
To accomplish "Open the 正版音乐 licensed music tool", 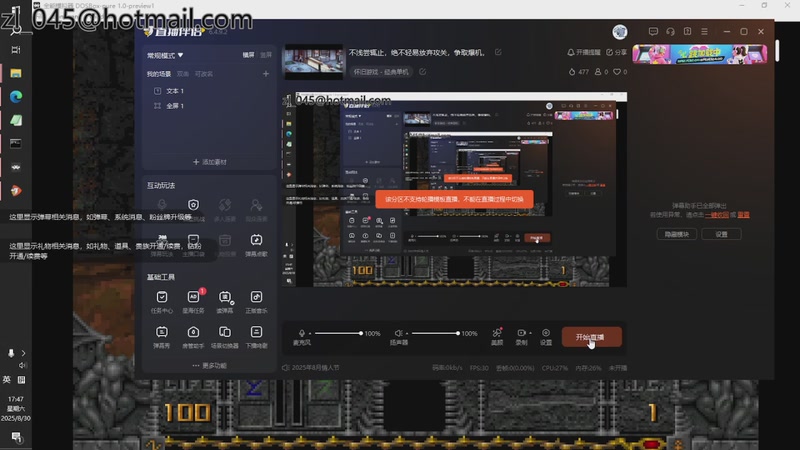I will (256, 302).
